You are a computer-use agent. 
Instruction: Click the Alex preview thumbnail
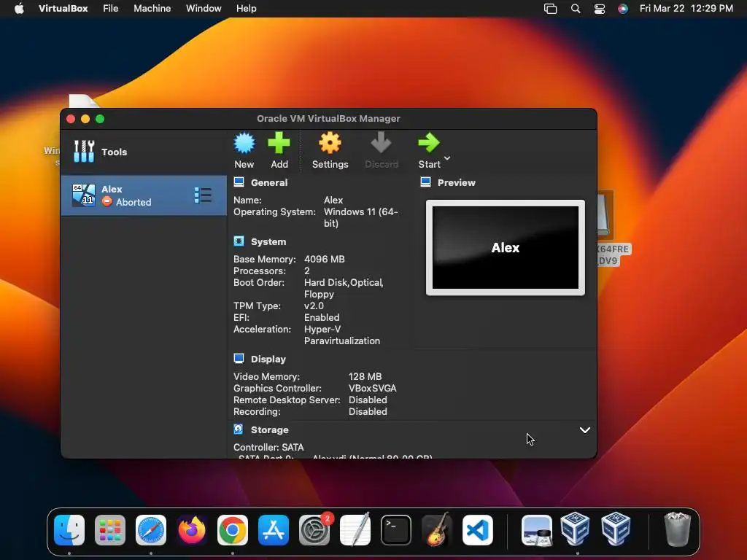(x=506, y=248)
